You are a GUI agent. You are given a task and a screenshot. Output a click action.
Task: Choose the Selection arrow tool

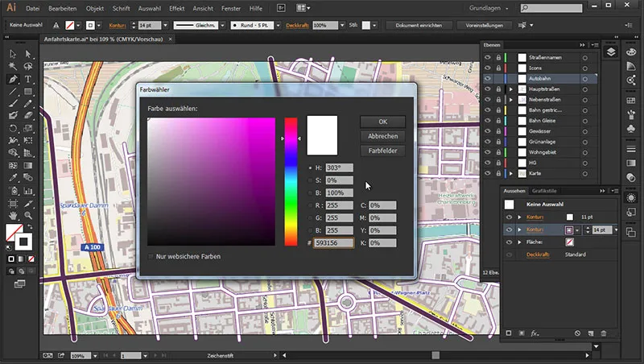pyautogui.click(x=13, y=54)
